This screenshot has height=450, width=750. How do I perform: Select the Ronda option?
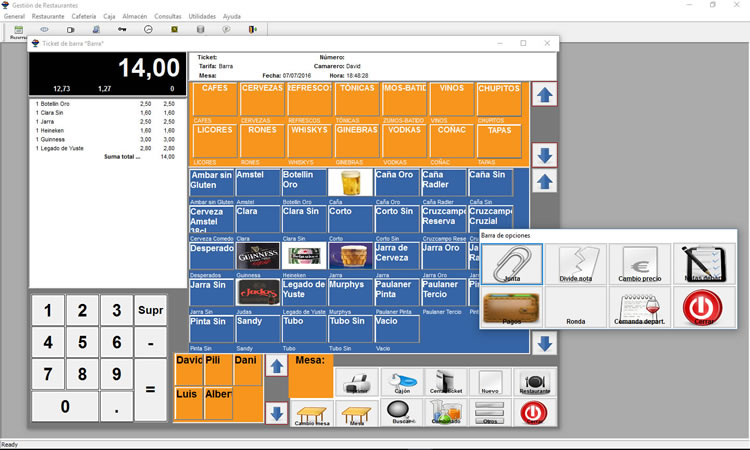coord(576,307)
